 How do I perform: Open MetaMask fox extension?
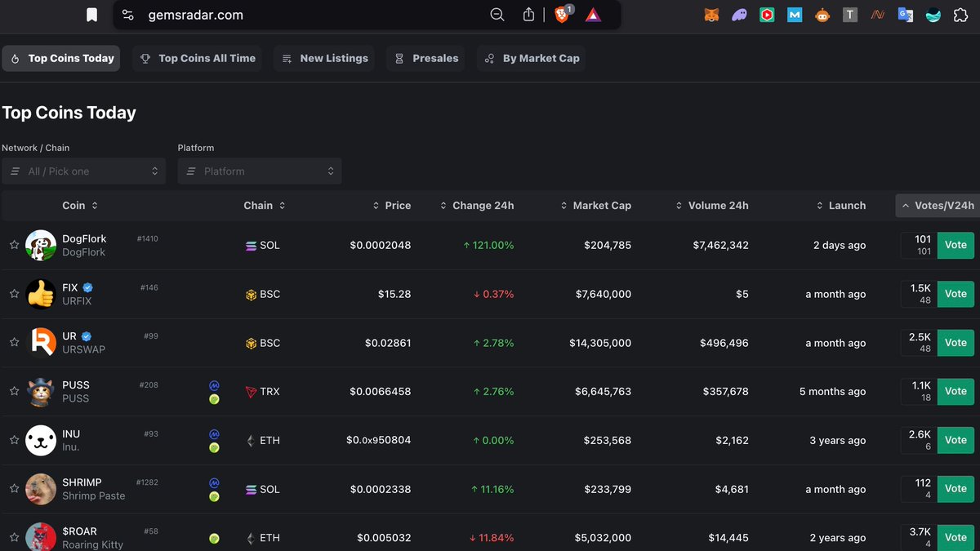point(712,15)
